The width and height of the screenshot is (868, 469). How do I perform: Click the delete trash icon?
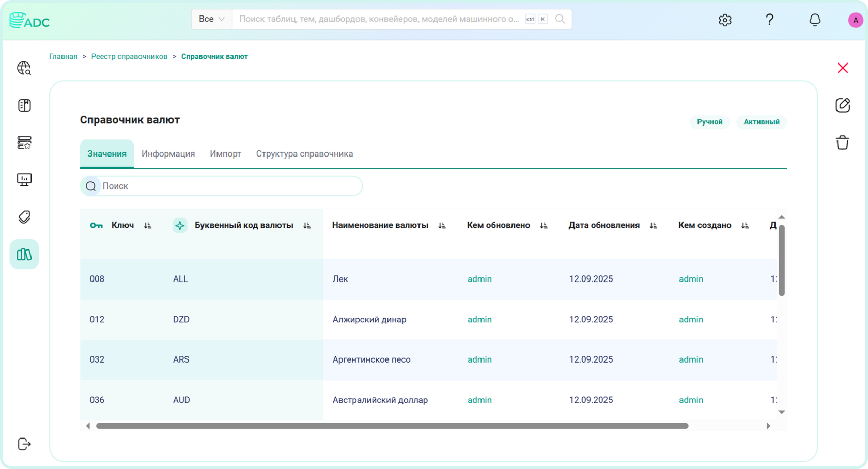[x=843, y=143]
